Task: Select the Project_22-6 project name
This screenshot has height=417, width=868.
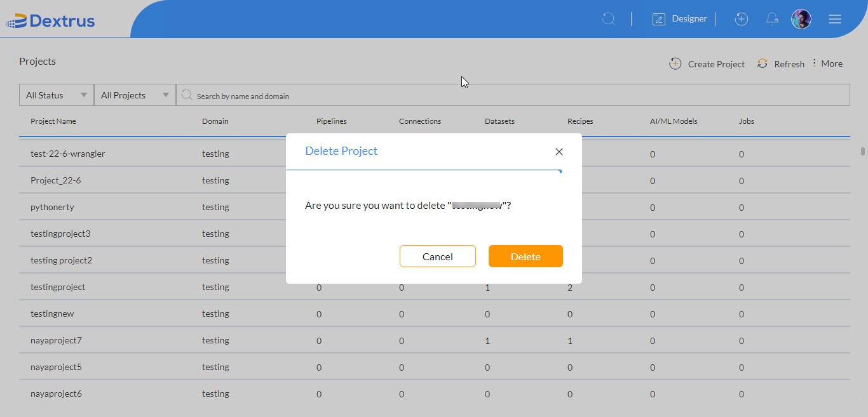Action: coord(56,180)
